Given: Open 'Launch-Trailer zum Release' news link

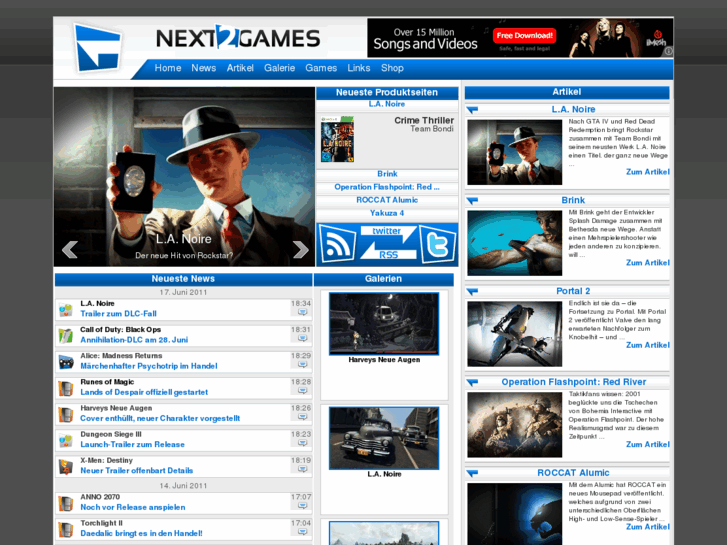Looking at the screenshot, I should [132, 445].
